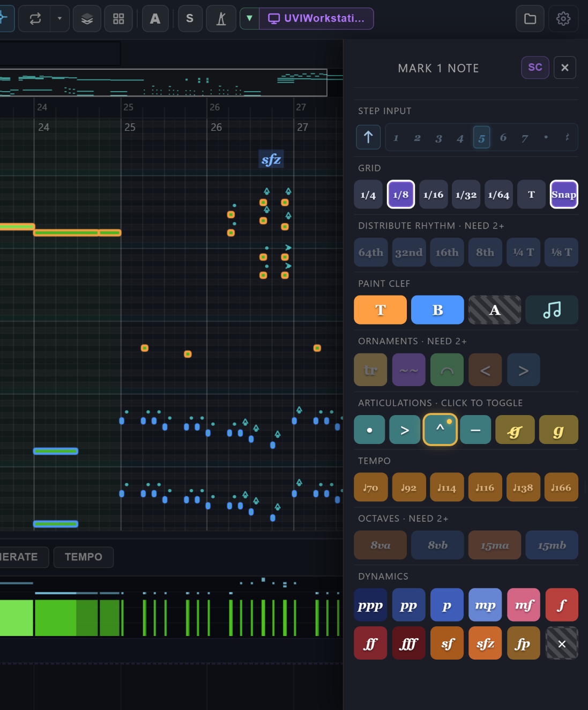The height and width of the screenshot is (710, 588).
Task: Toggle the crossed g grace note articulation
Action: point(515,430)
